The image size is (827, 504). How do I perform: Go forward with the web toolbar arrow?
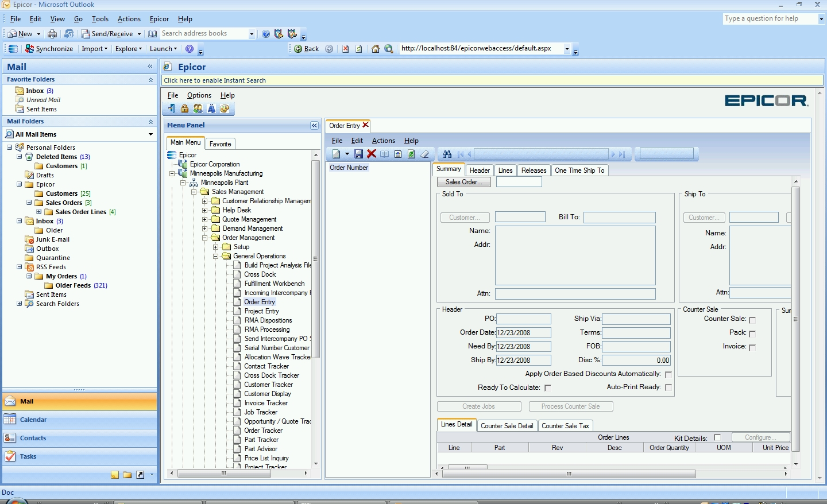point(329,49)
